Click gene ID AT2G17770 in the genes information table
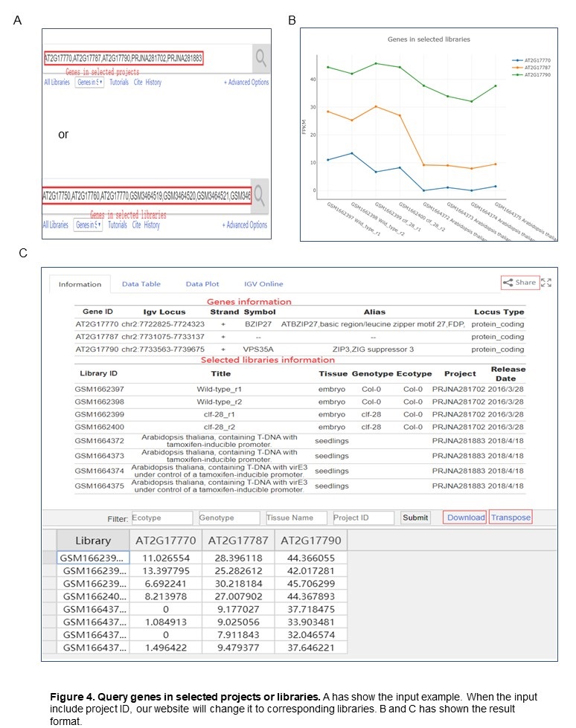This screenshot has width=576, height=728. tap(97, 324)
